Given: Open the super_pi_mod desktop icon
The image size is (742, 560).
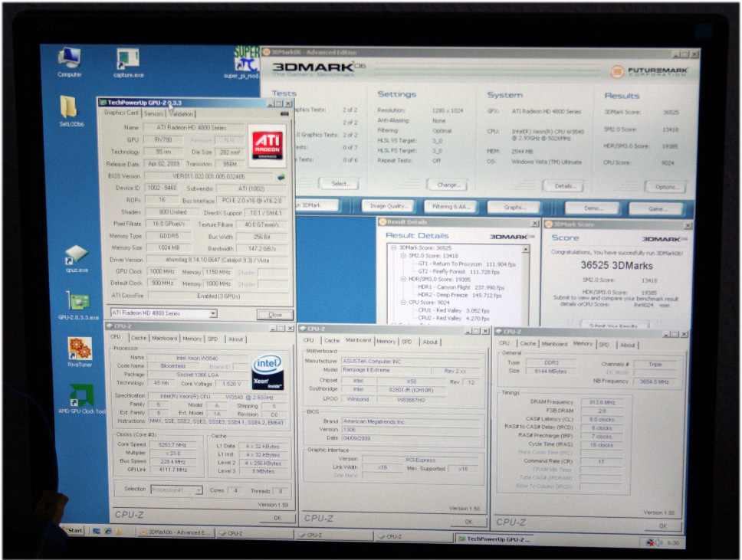Looking at the screenshot, I should tap(245, 62).
